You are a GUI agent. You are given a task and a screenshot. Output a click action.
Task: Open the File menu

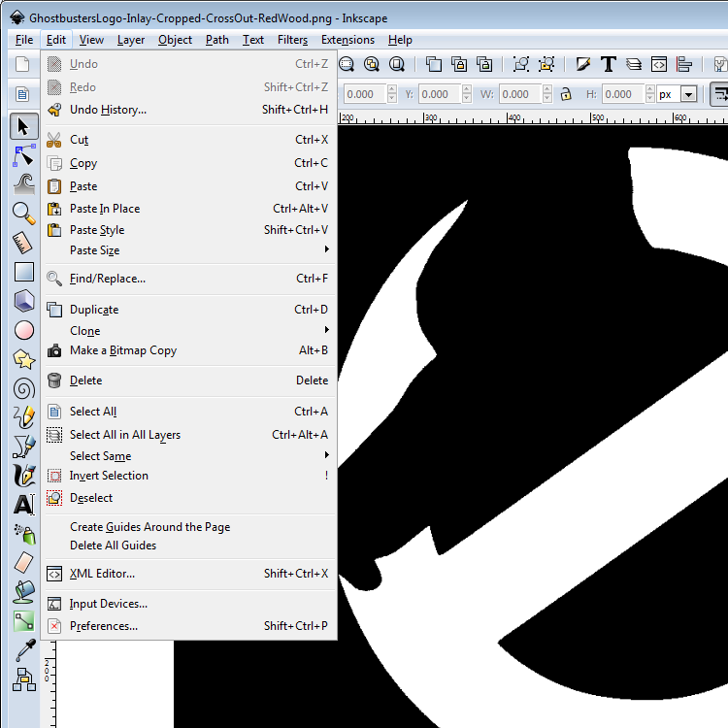pyautogui.click(x=24, y=40)
